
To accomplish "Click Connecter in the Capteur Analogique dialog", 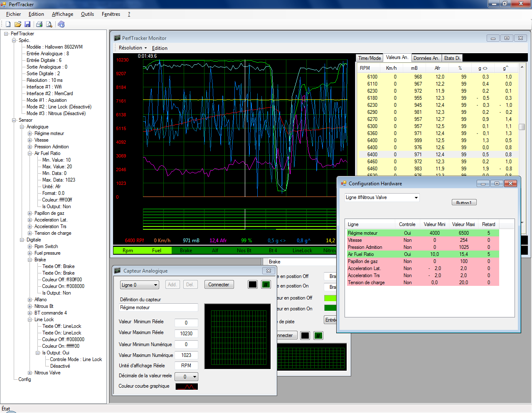I will tap(219, 285).
